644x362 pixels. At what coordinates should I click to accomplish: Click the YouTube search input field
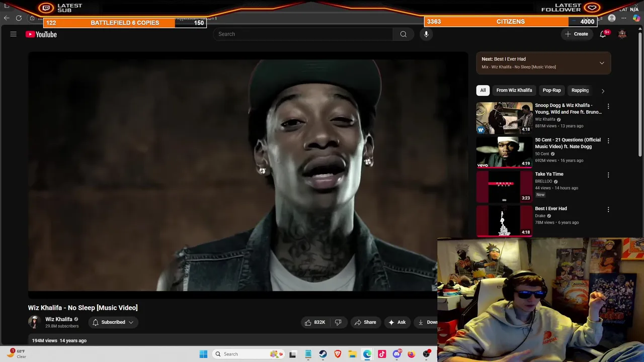(303, 34)
